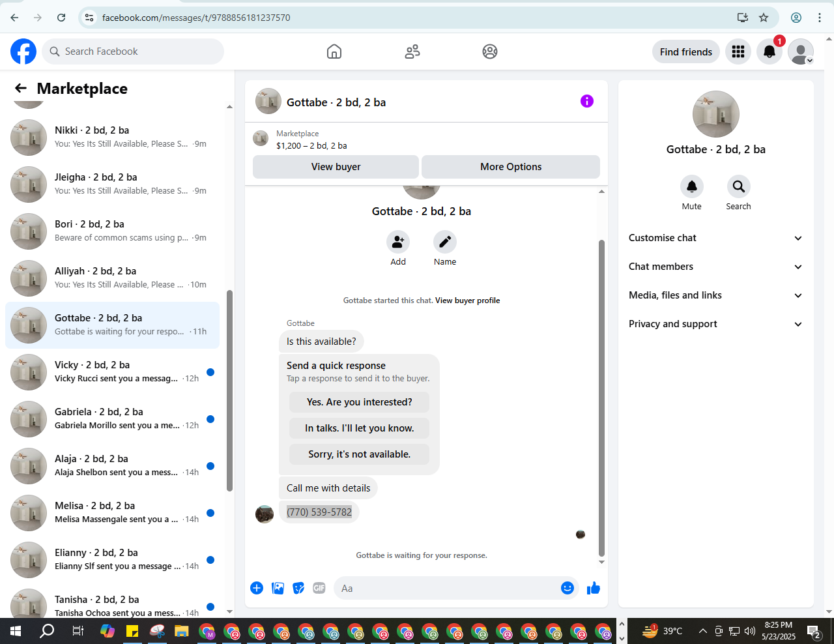This screenshot has height=644, width=834.
Task: Click the highlighted phone number (770) 539-5782
Action: pyautogui.click(x=319, y=512)
